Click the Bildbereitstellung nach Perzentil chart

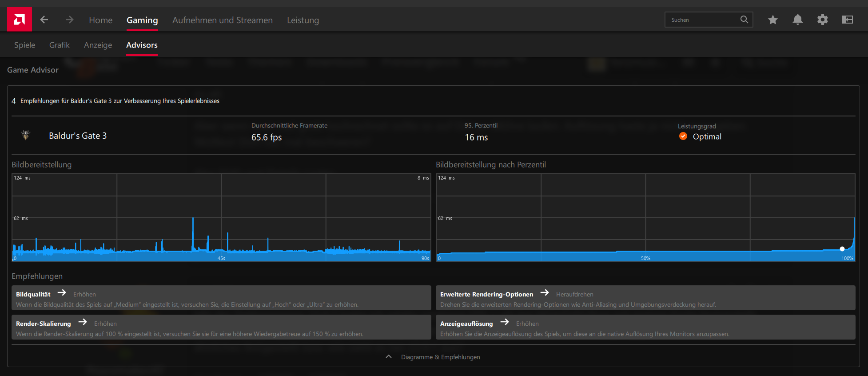click(x=645, y=217)
